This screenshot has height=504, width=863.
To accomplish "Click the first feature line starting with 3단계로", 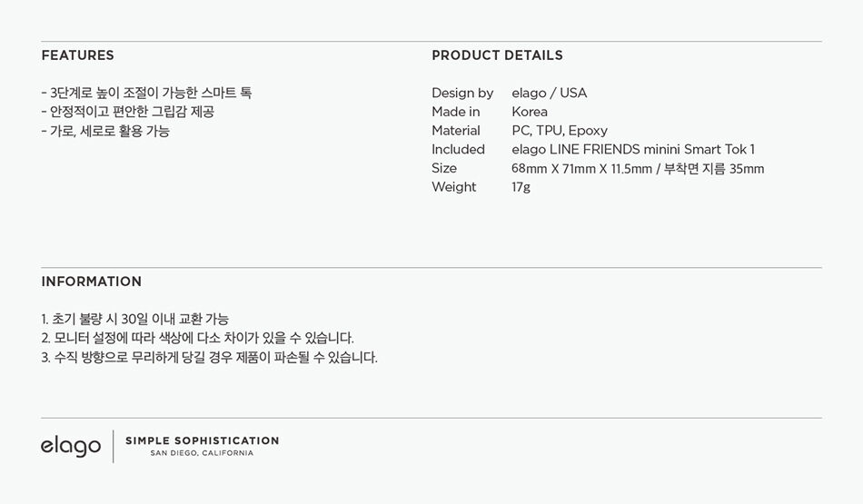I will 146,93.
